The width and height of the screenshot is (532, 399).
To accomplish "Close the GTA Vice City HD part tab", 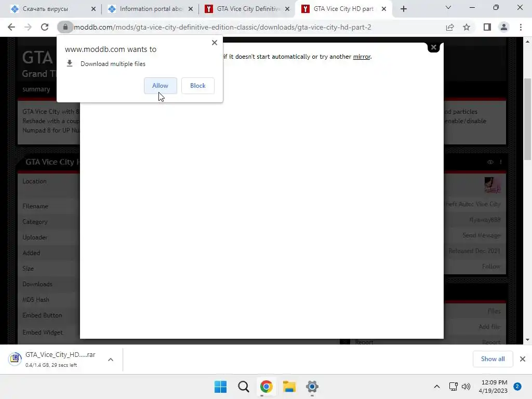I will (384, 9).
